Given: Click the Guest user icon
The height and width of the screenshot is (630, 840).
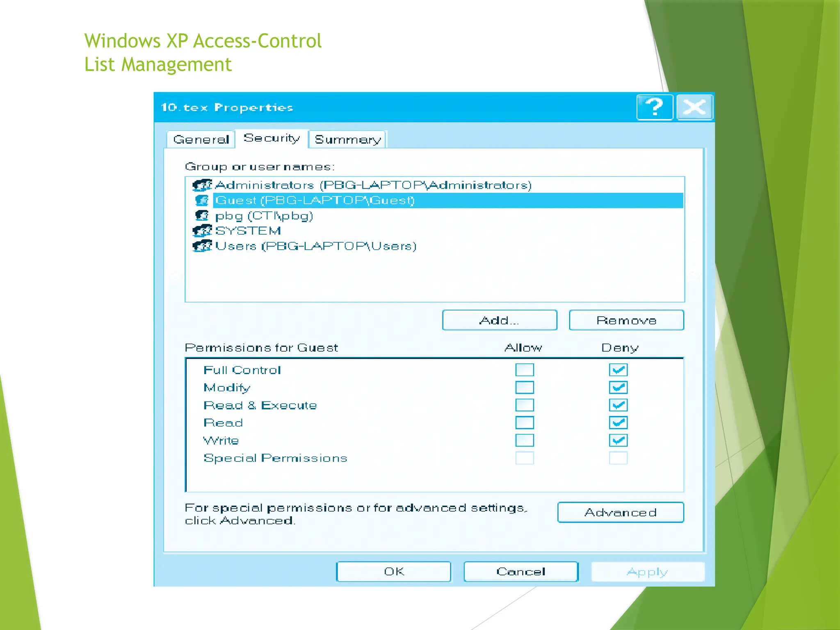Looking at the screenshot, I should (x=202, y=201).
